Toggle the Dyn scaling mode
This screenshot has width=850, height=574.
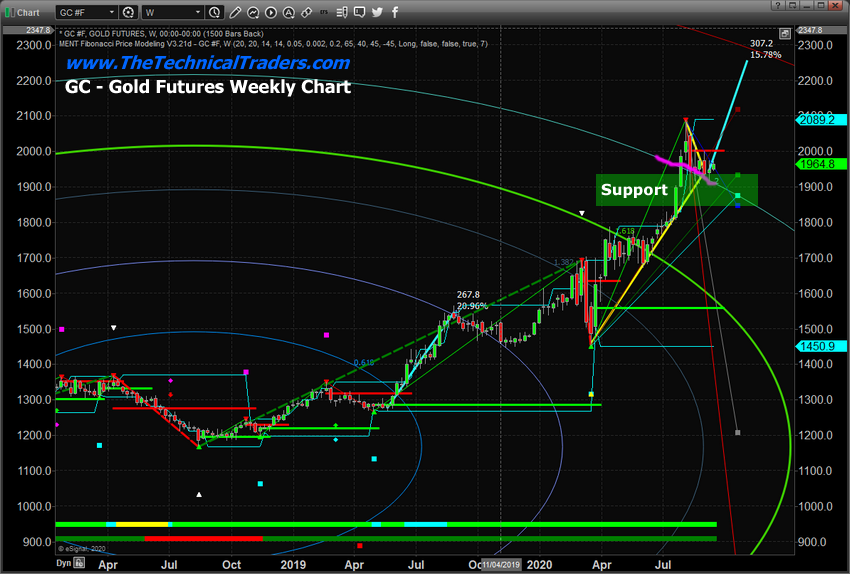(x=14, y=564)
